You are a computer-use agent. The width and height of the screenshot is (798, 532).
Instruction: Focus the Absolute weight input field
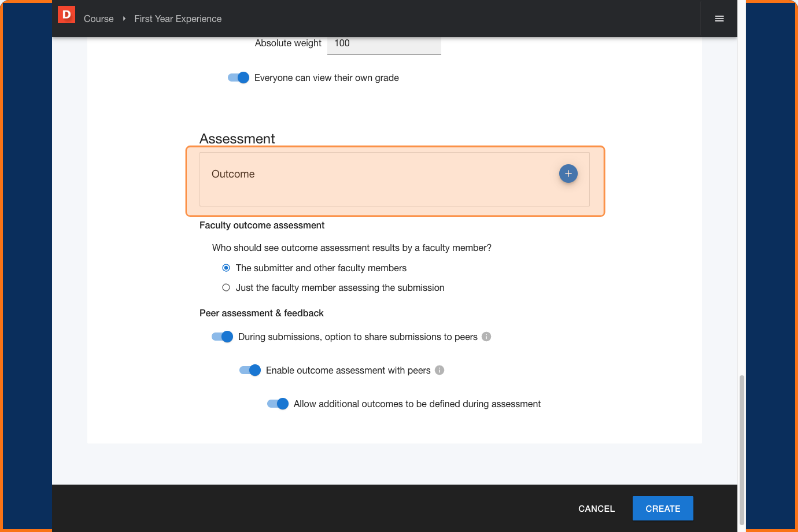pyautogui.click(x=384, y=45)
